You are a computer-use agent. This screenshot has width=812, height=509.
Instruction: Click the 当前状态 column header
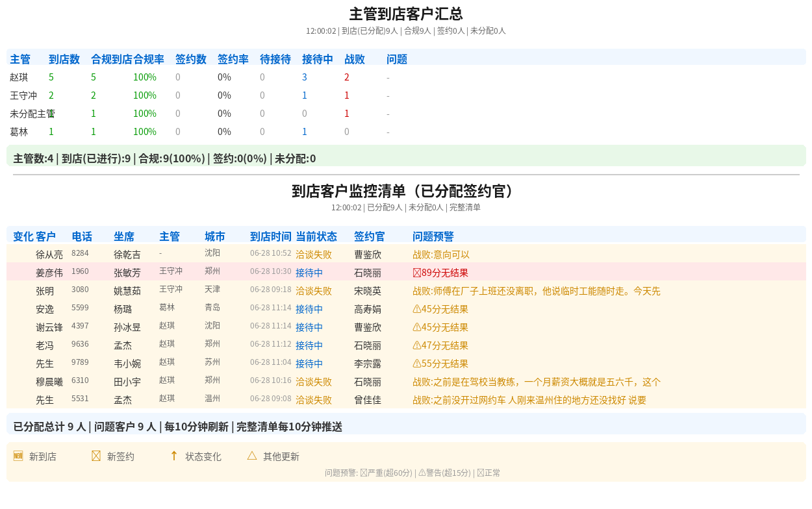point(316,236)
